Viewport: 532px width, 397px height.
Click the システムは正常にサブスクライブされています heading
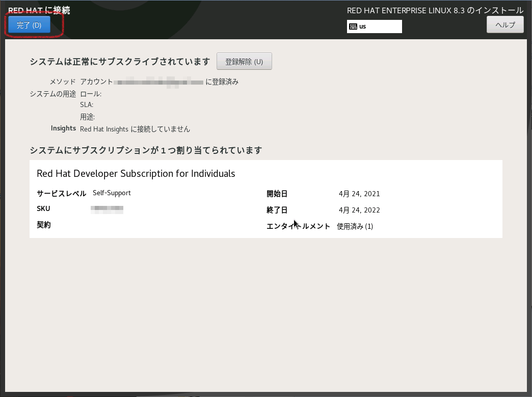tap(120, 62)
